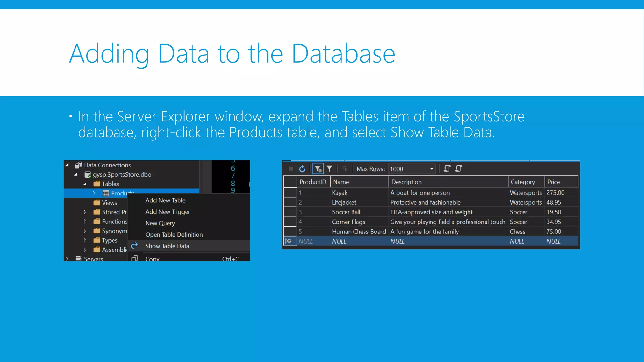
Task: Open the Max Rows 1000 dropdown
Action: 432,169
